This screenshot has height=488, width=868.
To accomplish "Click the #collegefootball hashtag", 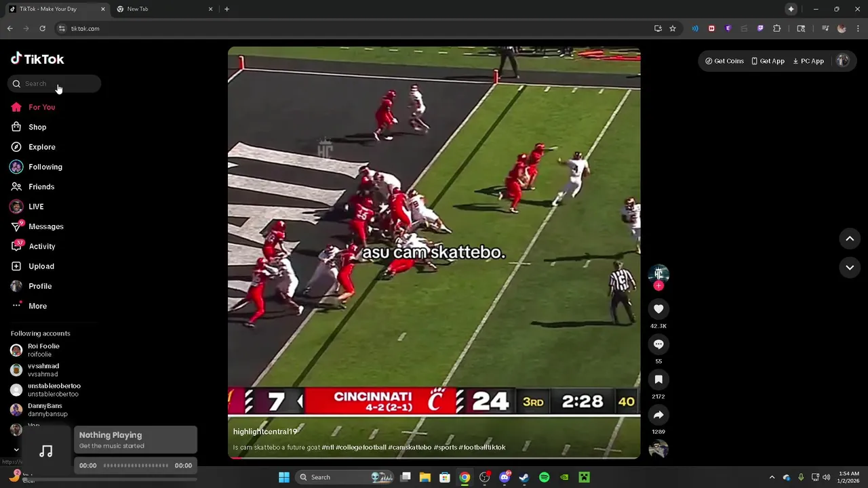I will coord(361,447).
